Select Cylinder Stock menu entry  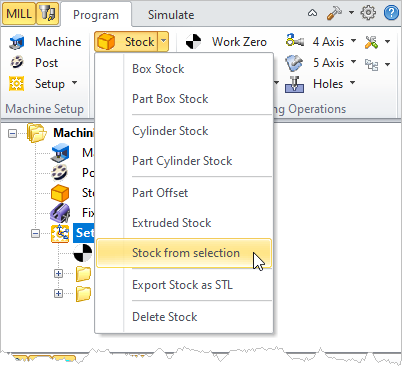184,131
